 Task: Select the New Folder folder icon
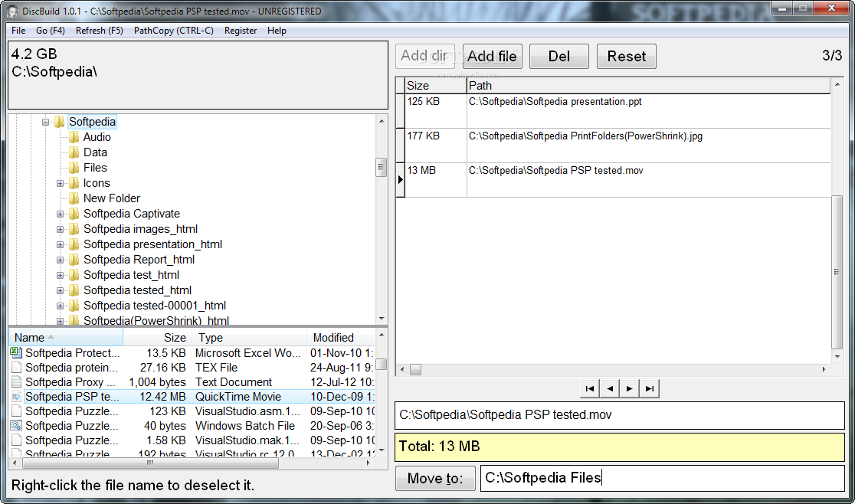(x=74, y=198)
